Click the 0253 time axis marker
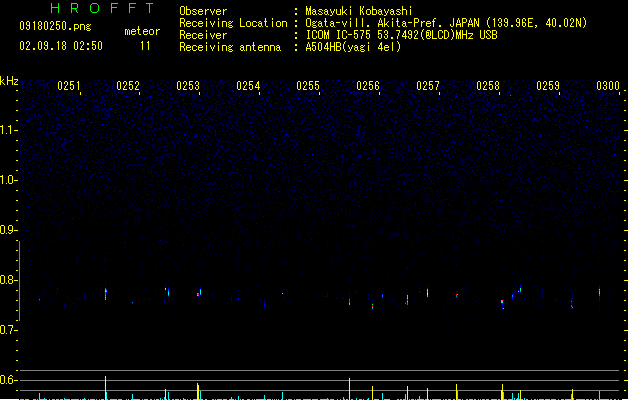The image size is (629, 400). click(188, 86)
